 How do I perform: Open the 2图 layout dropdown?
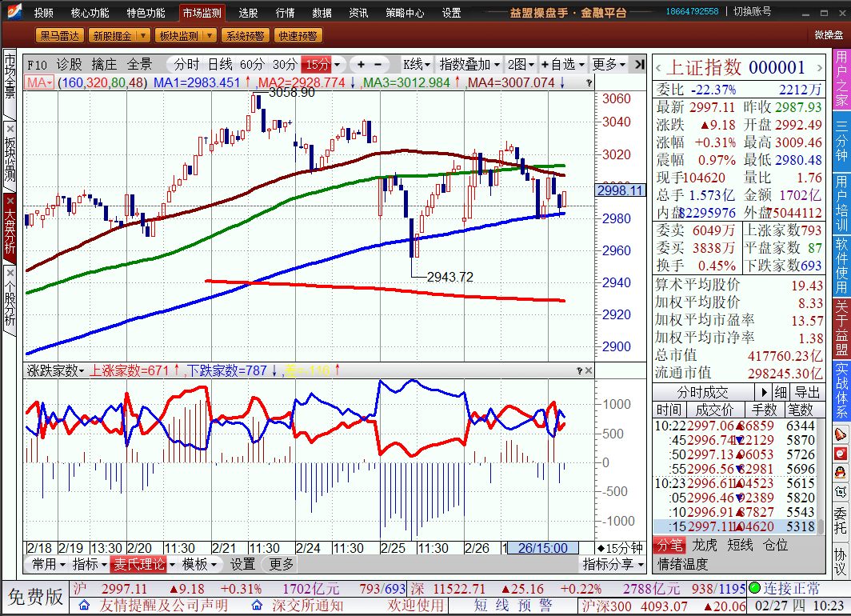(x=521, y=65)
